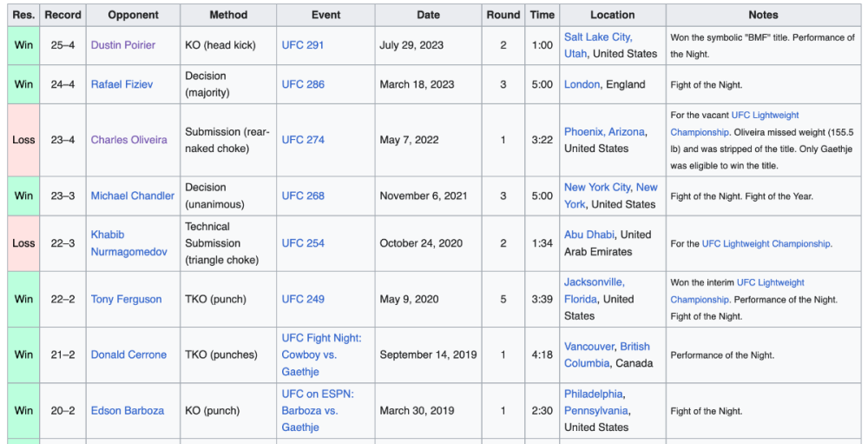Click the Abu Dhabi location link
Screen dimensions: 868x444
[x=589, y=235]
